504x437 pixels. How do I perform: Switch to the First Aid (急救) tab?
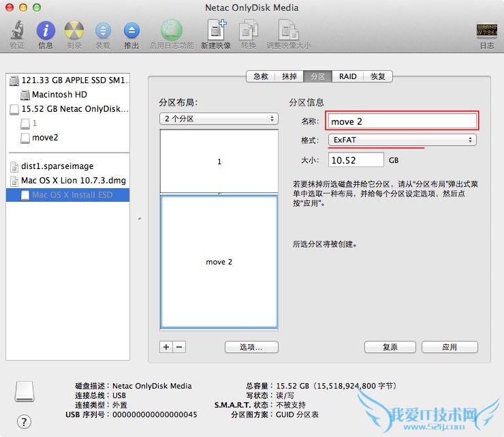260,76
